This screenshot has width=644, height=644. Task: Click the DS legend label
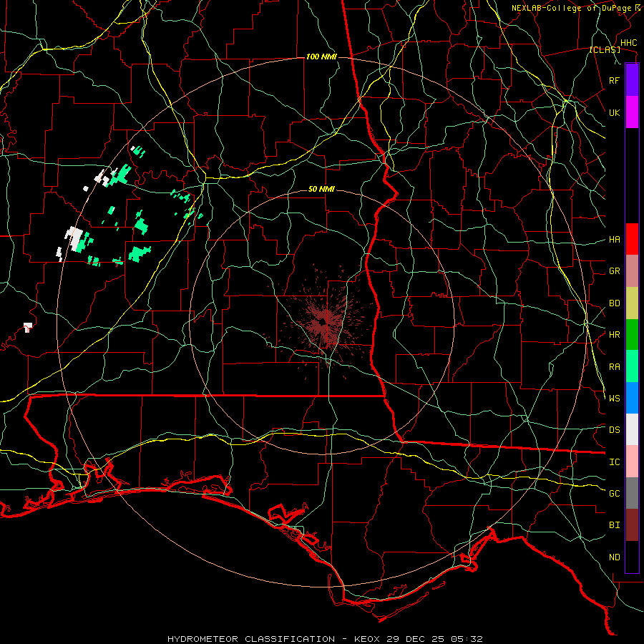[614, 430]
